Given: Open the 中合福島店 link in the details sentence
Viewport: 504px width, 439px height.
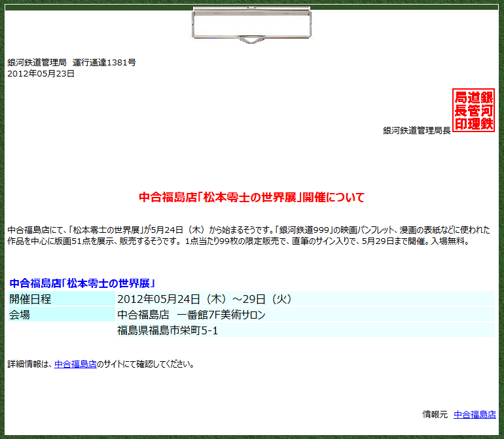Looking at the screenshot, I should tap(75, 364).
